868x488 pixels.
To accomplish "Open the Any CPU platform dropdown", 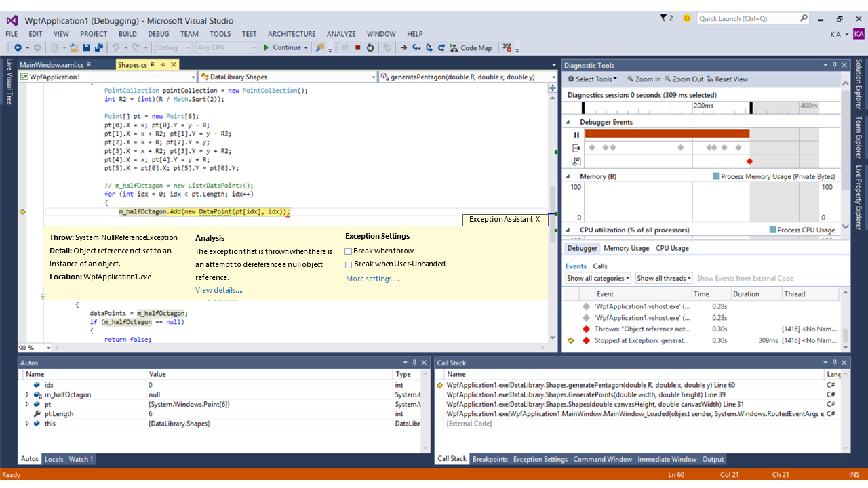I will click(x=226, y=47).
